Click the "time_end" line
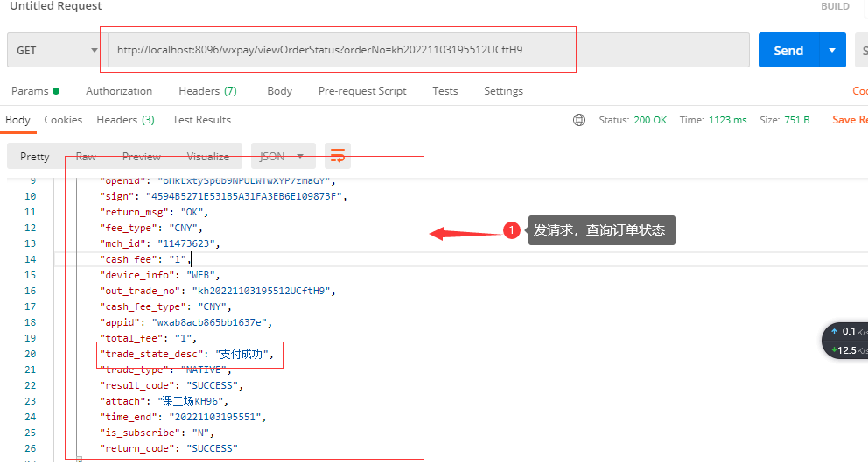The height and width of the screenshot is (465, 868). point(183,417)
